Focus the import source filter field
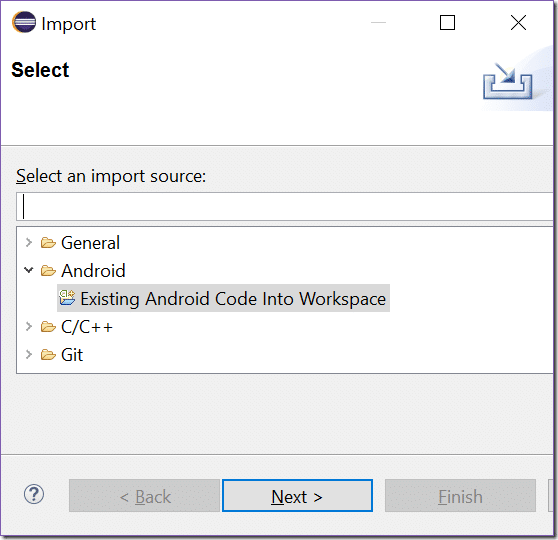 (x=285, y=206)
